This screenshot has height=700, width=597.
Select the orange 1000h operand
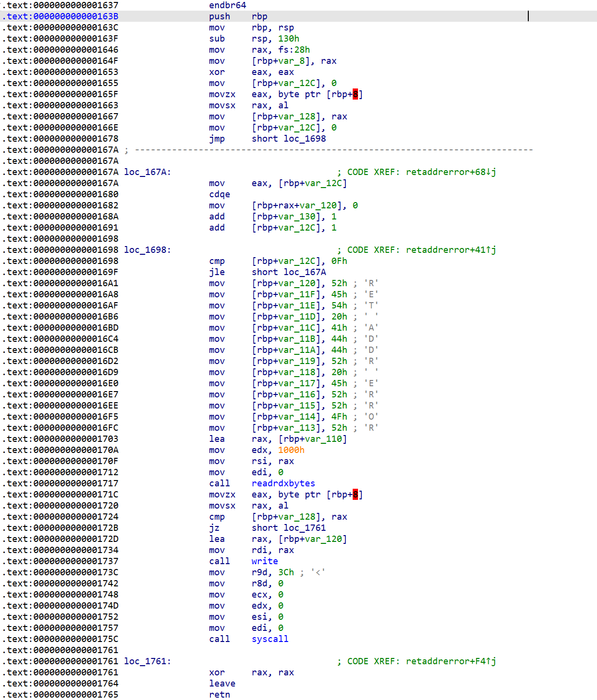291,450
